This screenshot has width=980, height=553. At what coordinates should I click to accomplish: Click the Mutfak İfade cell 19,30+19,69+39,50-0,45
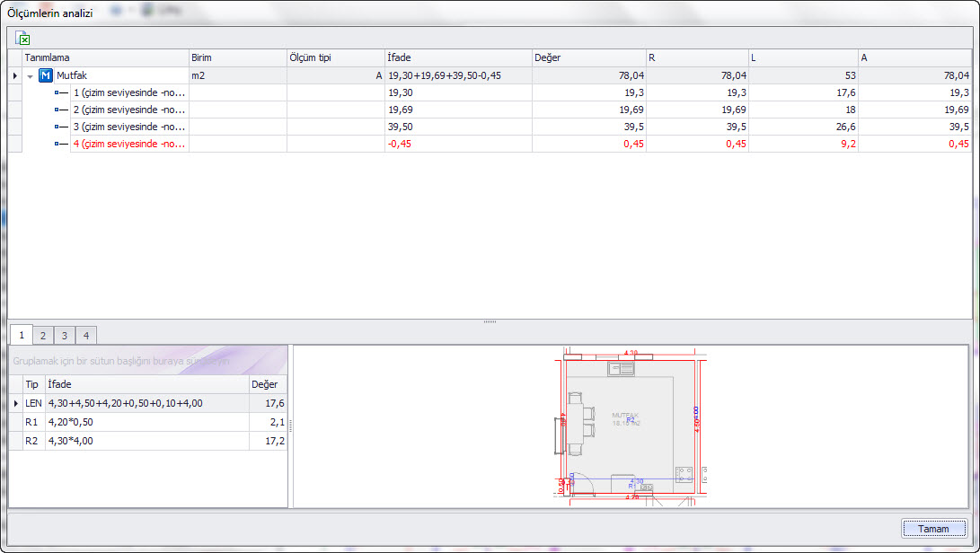tap(457, 76)
